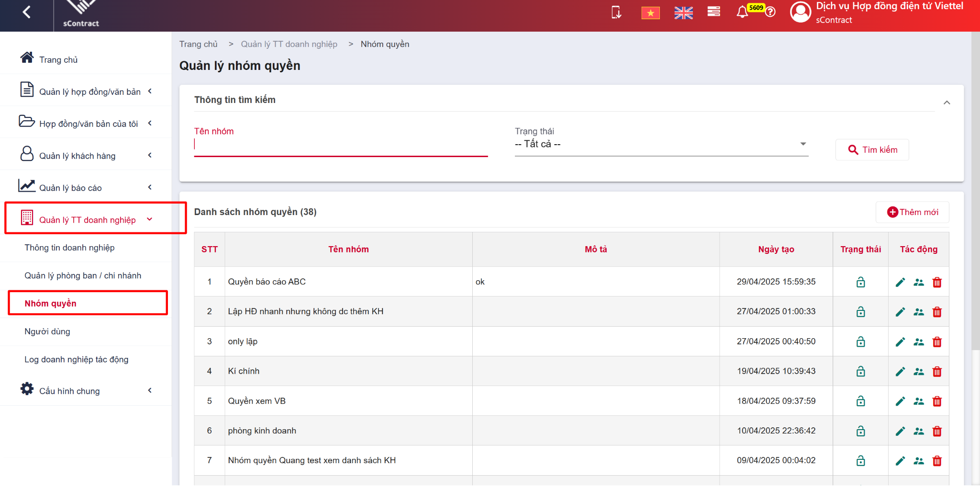Open 'Người dùng' in the sidebar
Image resolution: width=980 pixels, height=490 pixels.
click(47, 331)
